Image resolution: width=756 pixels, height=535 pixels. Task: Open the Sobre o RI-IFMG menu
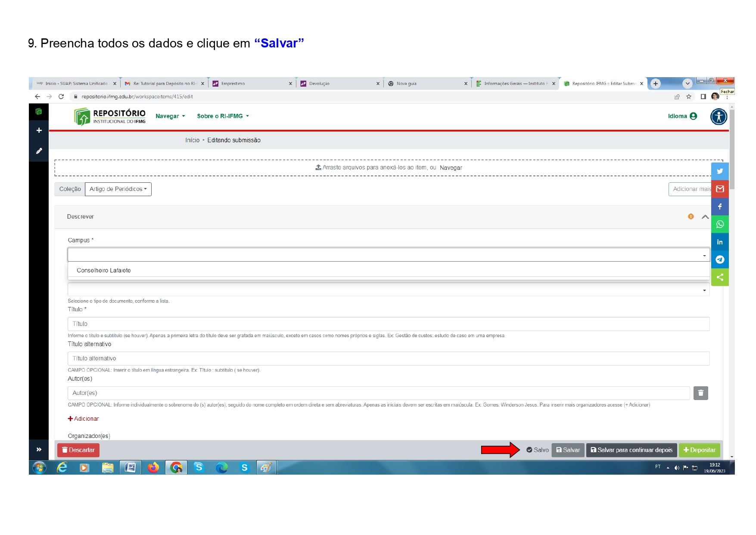click(x=223, y=116)
